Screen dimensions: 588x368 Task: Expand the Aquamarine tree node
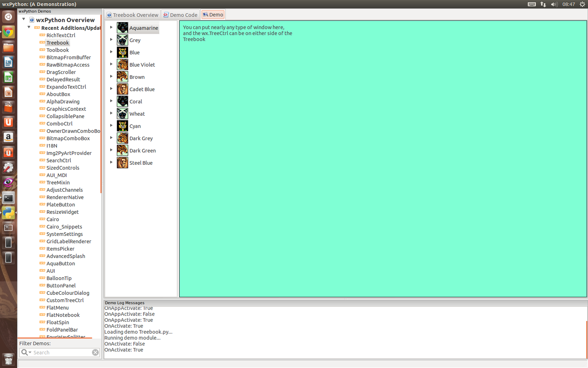click(111, 27)
